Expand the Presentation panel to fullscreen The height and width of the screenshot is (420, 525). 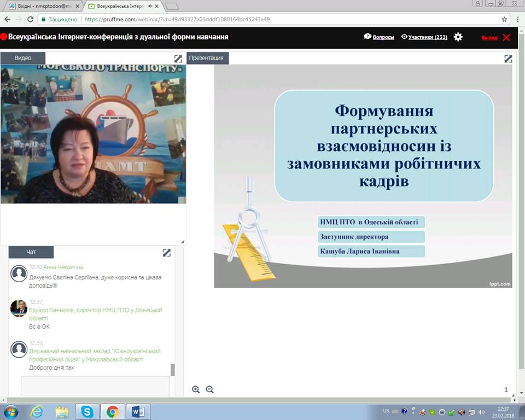tap(508, 59)
